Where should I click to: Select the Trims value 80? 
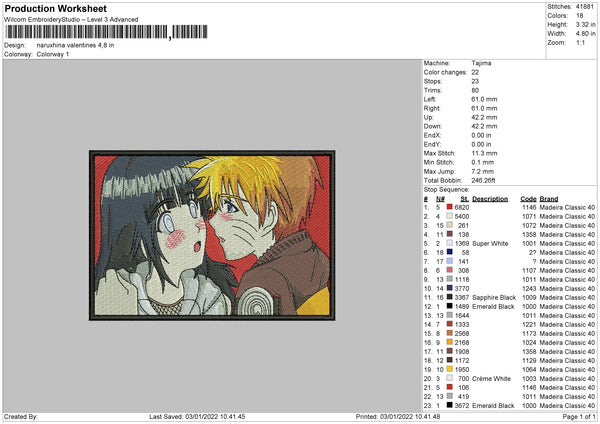[475, 90]
